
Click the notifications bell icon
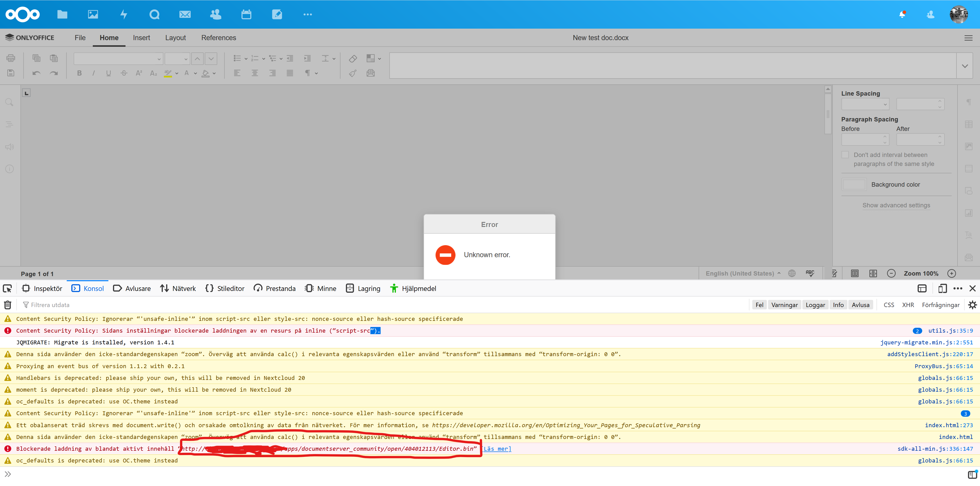(902, 15)
